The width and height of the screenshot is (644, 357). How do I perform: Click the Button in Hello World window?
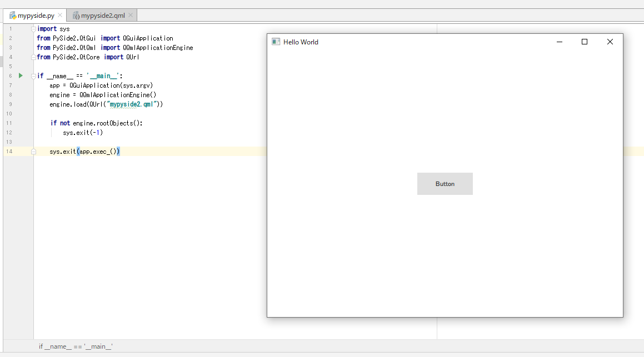(x=445, y=184)
